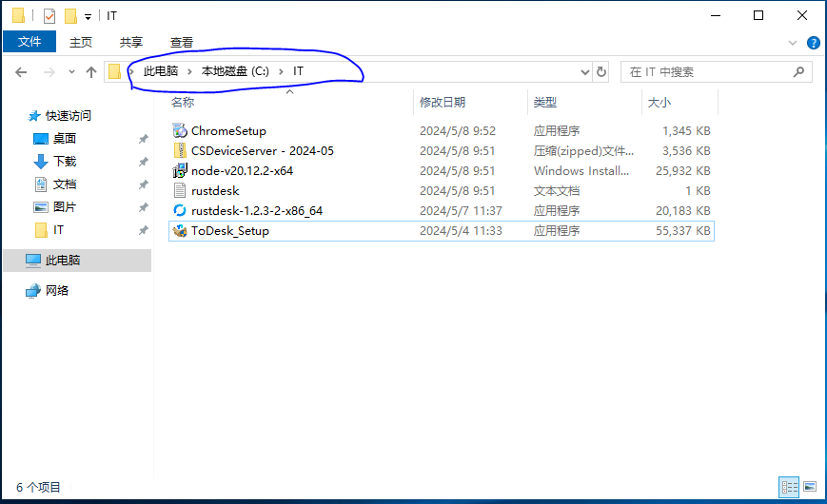Select IT folder in navigation pane
This screenshot has width=827, height=504.
point(58,230)
